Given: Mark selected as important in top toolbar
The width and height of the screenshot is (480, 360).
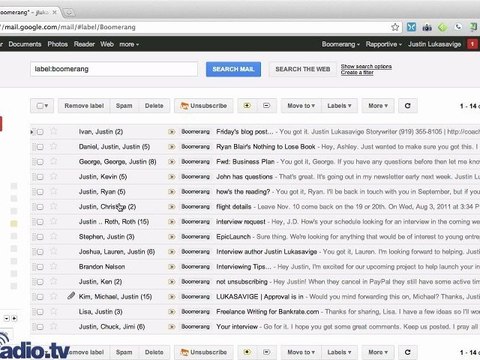Looking at the screenshot, I should (x=247, y=106).
